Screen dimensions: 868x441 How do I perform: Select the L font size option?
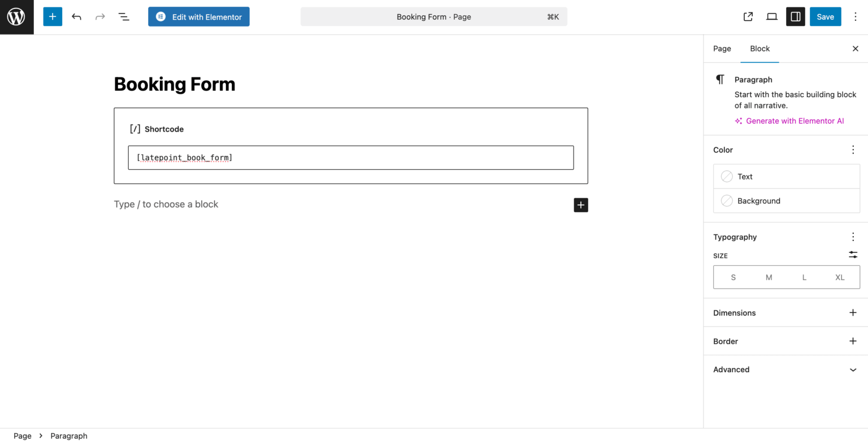[804, 277]
